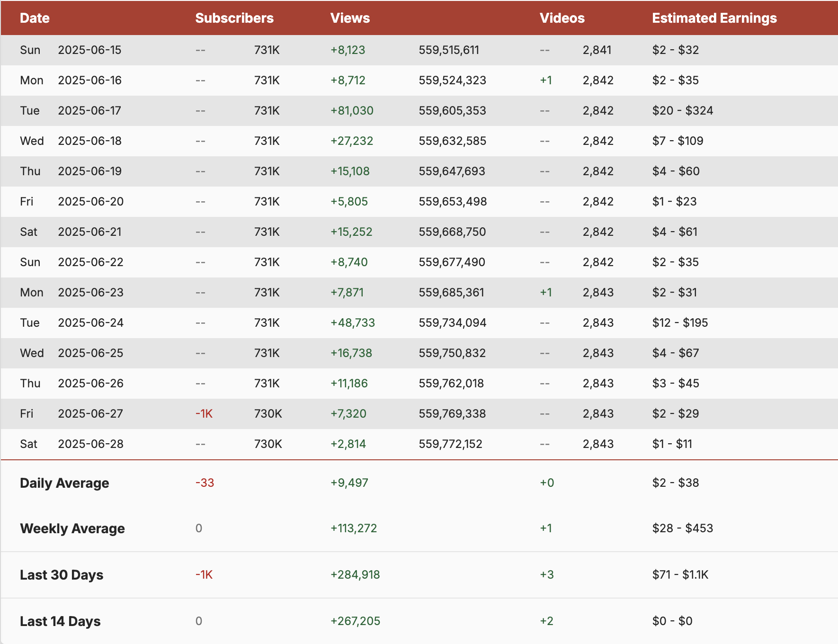
Task: Click the Date column header
Action: coord(35,18)
